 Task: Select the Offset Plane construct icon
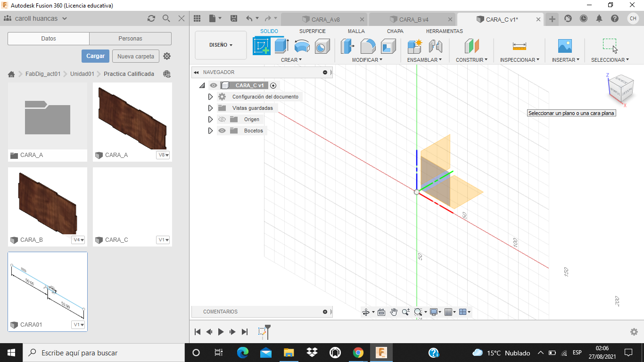point(471,46)
